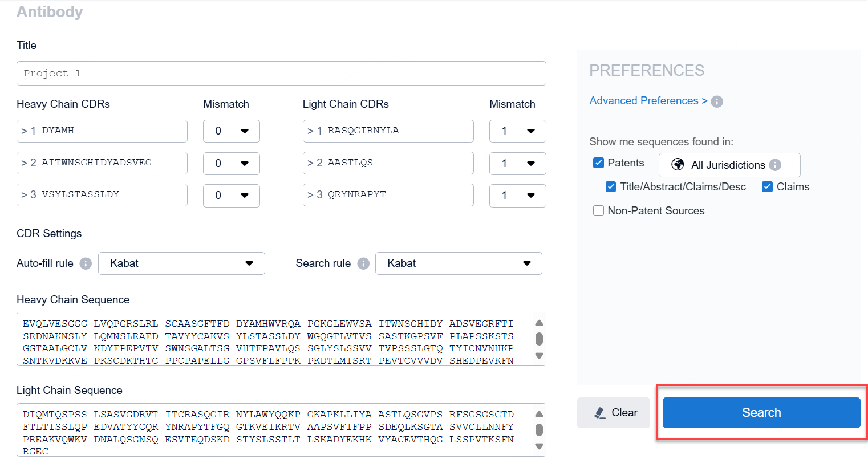The width and height of the screenshot is (868, 459).
Task: Click Light Chain CDR 2 field AASTLQS
Action: tap(388, 163)
